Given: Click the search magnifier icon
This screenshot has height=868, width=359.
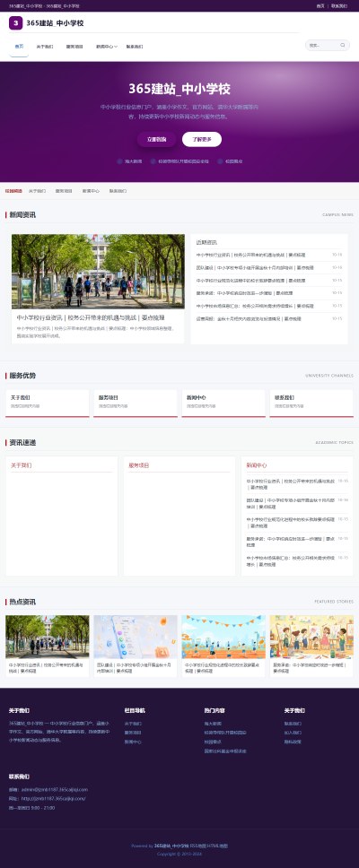Looking at the screenshot, I should 342,46.
